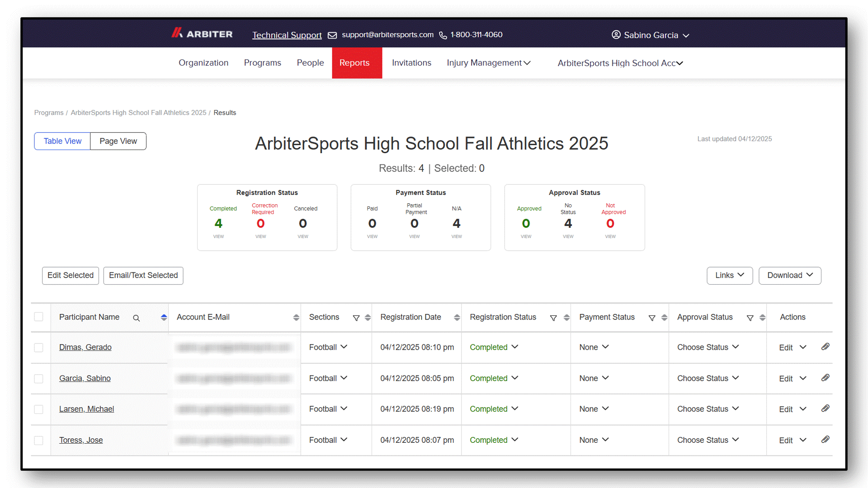Click the support email envelope icon
868x488 pixels.
332,35
